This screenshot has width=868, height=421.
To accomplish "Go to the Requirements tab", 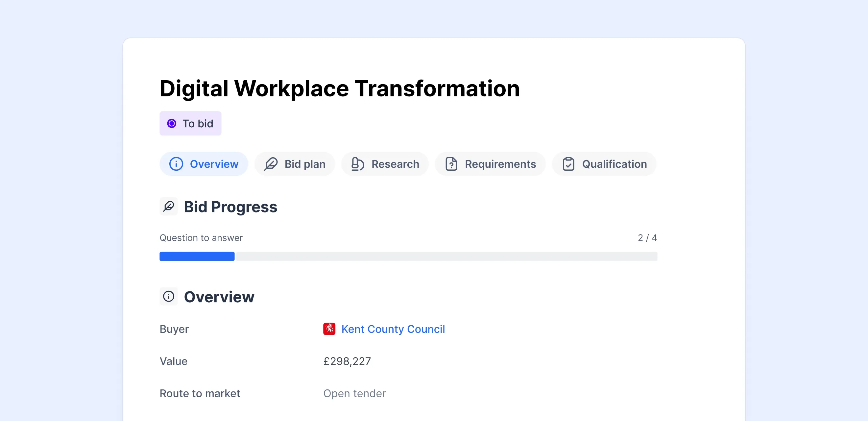I will [490, 164].
